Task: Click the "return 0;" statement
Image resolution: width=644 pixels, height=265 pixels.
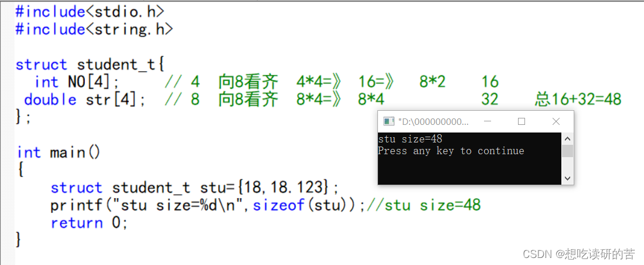Action: 89,223
